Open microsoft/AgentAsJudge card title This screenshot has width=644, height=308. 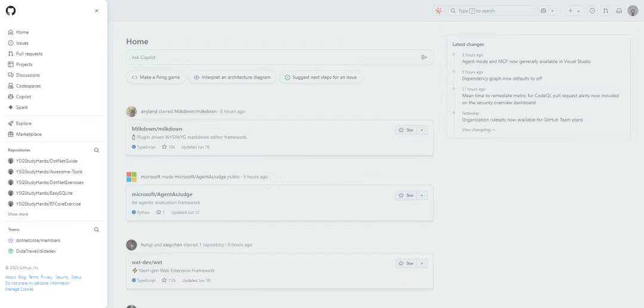coord(162,194)
